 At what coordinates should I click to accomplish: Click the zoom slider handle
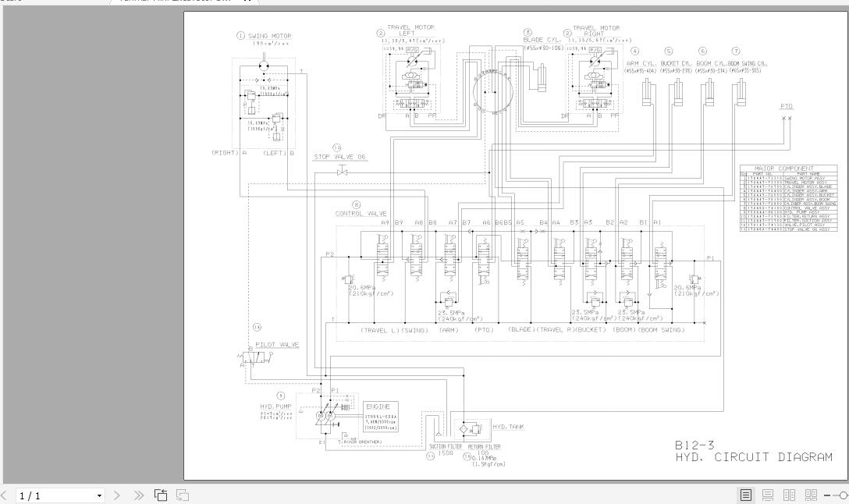pyautogui.click(x=844, y=495)
